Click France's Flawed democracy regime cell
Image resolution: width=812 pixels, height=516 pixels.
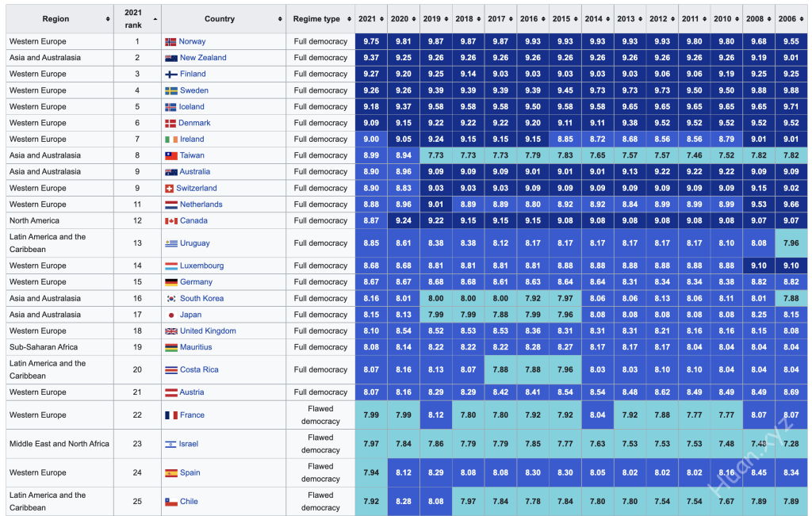(x=320, y=415)
